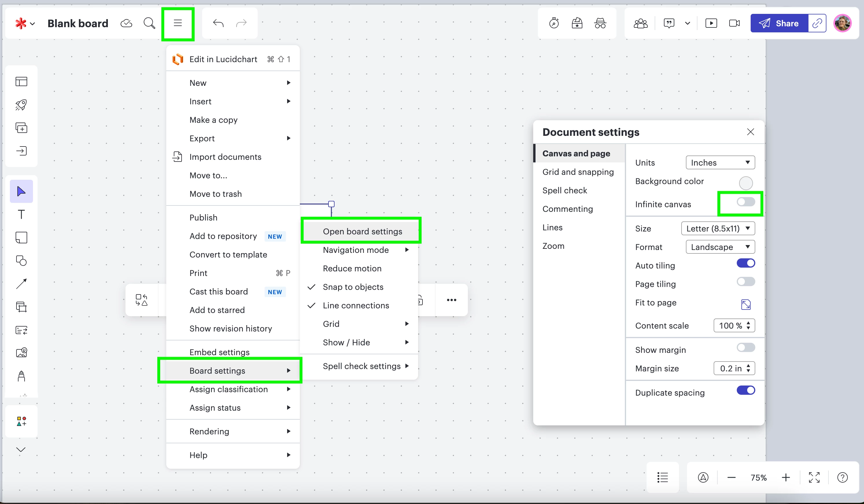Zoom out with the minus button
Viewport: 864px width, 504px height.
731,477
